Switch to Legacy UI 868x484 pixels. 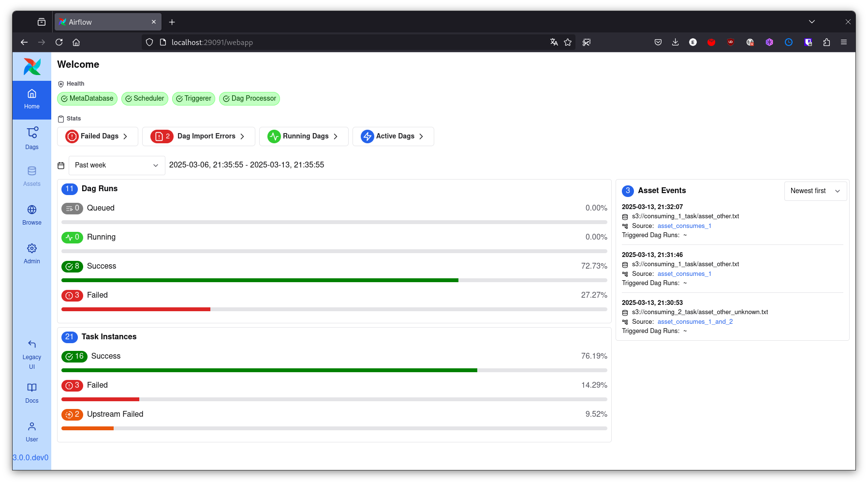(32, 354)
